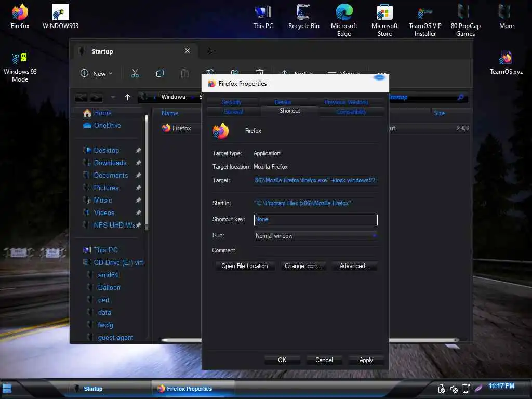This screenshot has height=399, width=532.
Task: Select guest-agent folder in tree
Action: pyautogui.click(x=115, y=338)
